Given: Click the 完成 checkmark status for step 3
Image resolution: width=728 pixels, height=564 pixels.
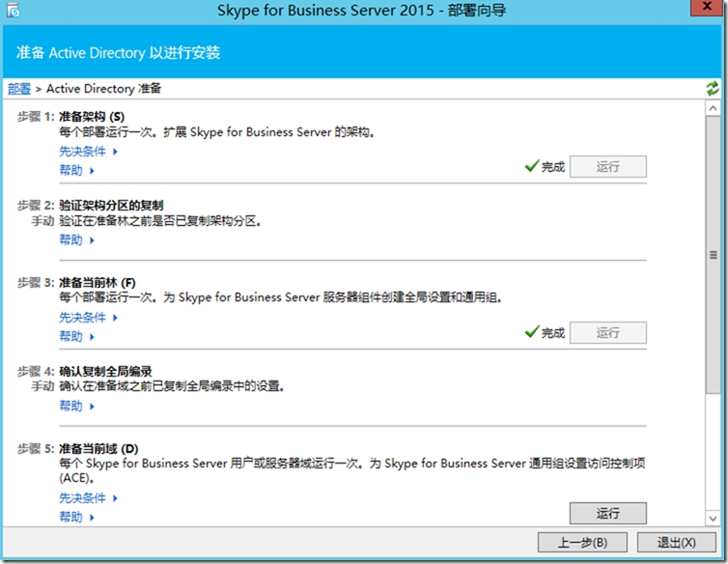Looking at the screenshot, I should tap(545, 332).
